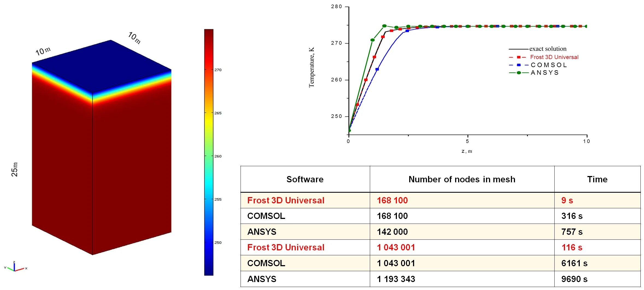The image size is (644, 290).
Task: Click the temperature color scale bar
Action: click(x=209, y=152)
